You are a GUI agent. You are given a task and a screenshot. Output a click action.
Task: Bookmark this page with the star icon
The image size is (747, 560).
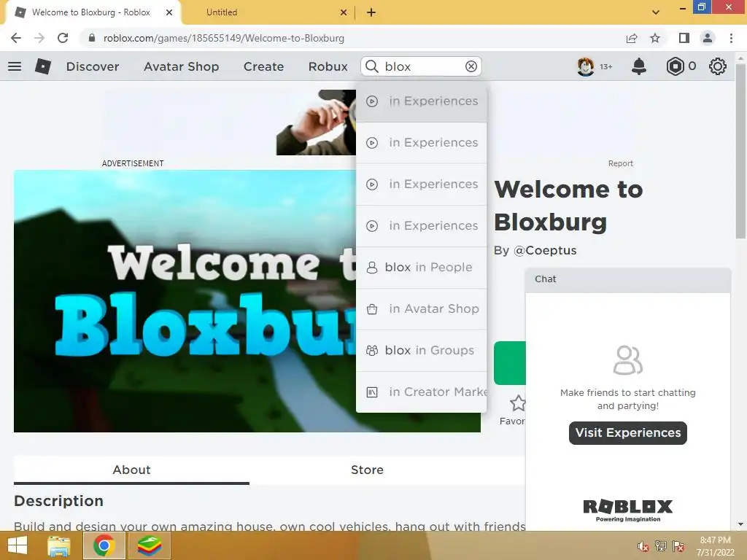(655, 38)
